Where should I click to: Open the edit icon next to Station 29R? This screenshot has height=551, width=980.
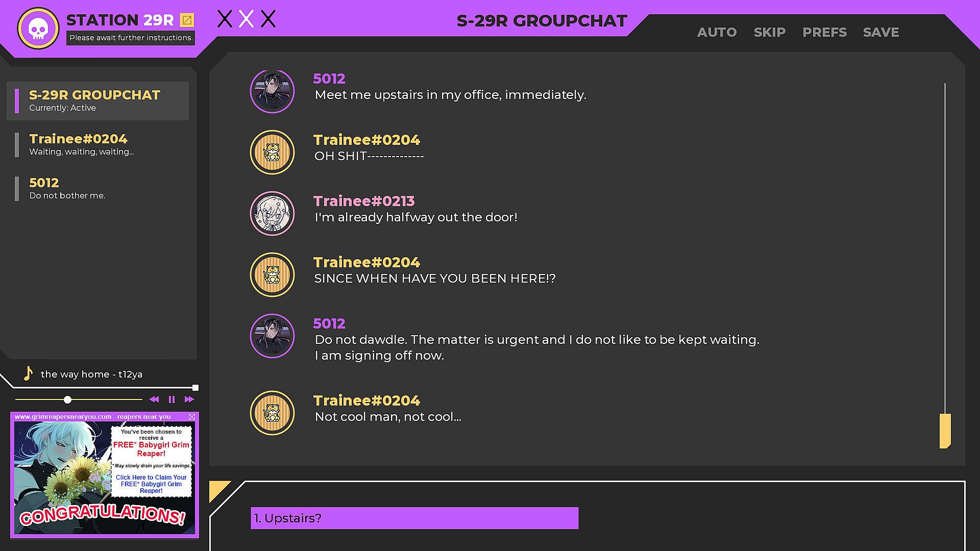tap(187, 20)
